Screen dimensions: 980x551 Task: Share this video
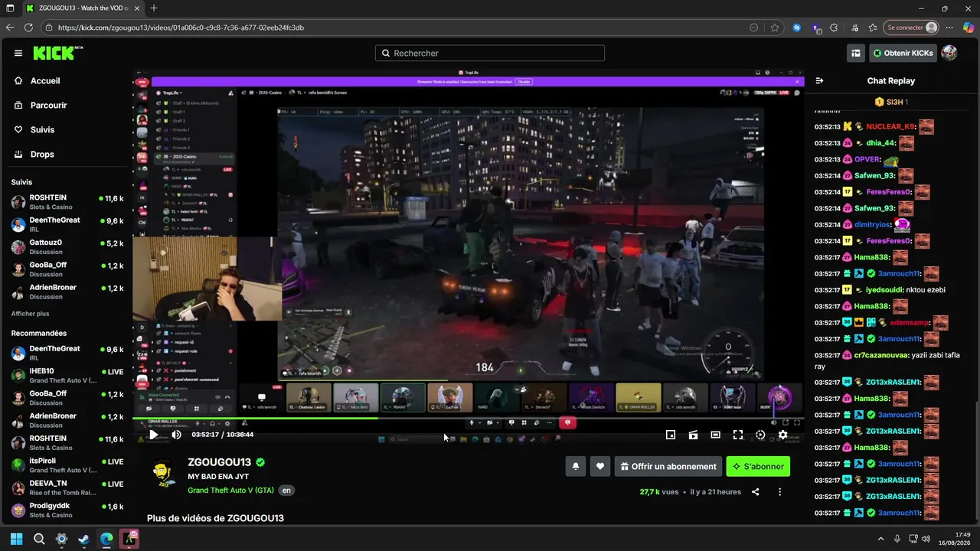[756, 492]
